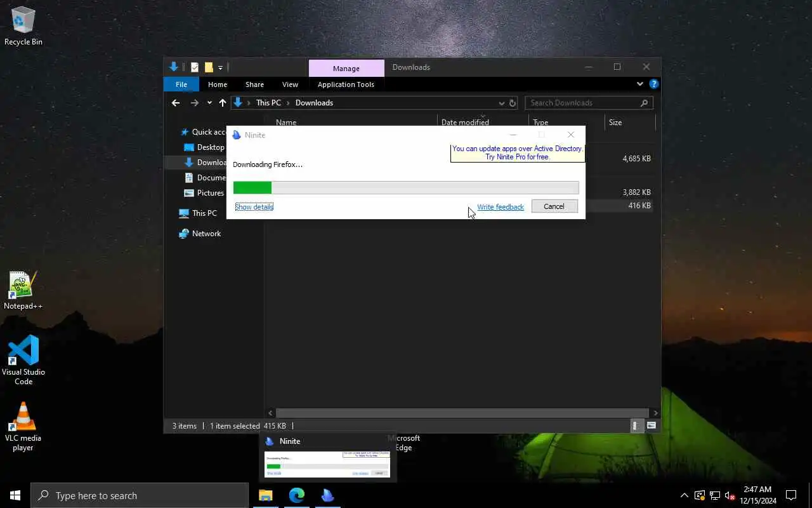Viewport: 812px width, 508px height.
Task: Open recent locations dropdown in Explorer
Action: 209,103
